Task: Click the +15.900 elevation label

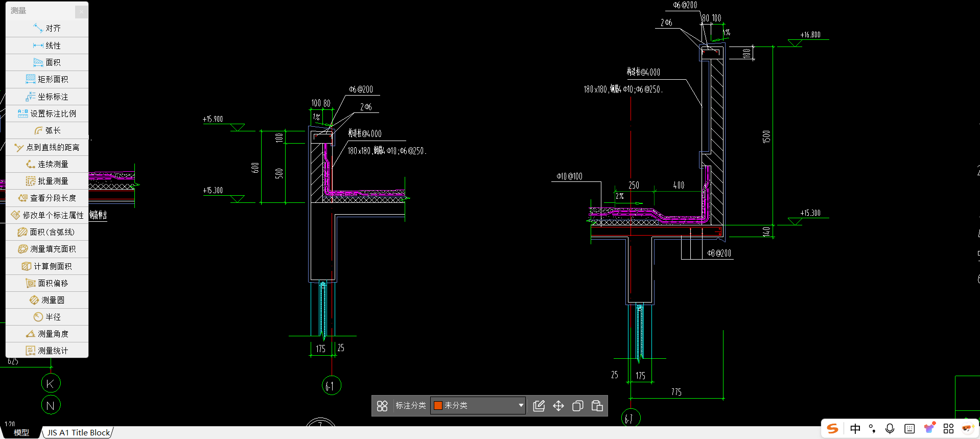Action: click(x=213, y=119)
